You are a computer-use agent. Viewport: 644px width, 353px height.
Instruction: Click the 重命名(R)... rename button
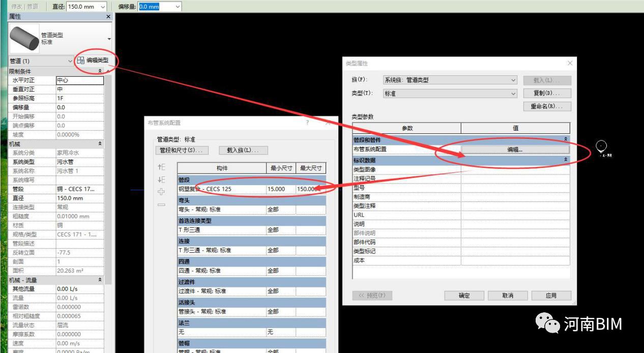[x=547, y=107]
